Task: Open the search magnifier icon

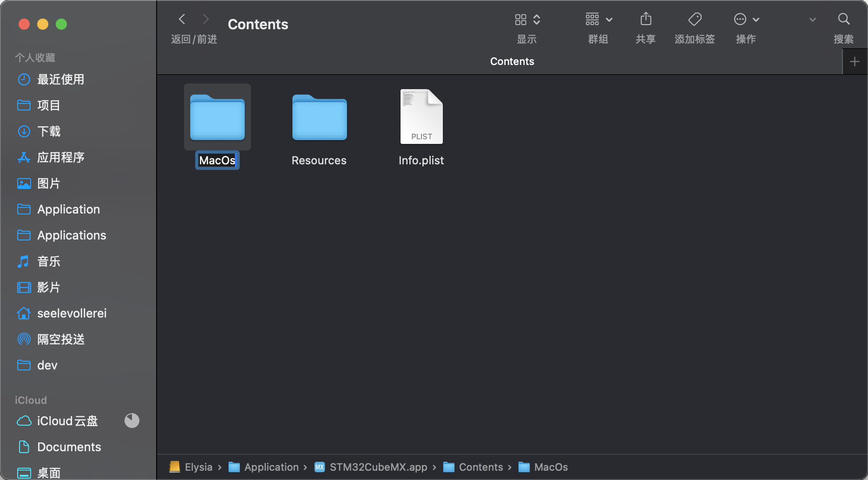Action: (843, 19)
